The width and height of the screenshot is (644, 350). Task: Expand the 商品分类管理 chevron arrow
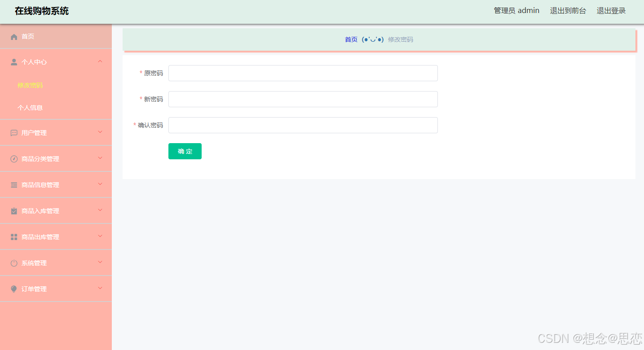[x=100, y=158]
